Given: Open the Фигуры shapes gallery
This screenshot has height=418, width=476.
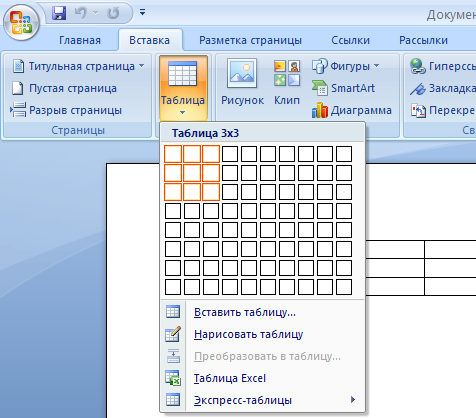Looking at the screenshot, I should [x=346, y=66].
